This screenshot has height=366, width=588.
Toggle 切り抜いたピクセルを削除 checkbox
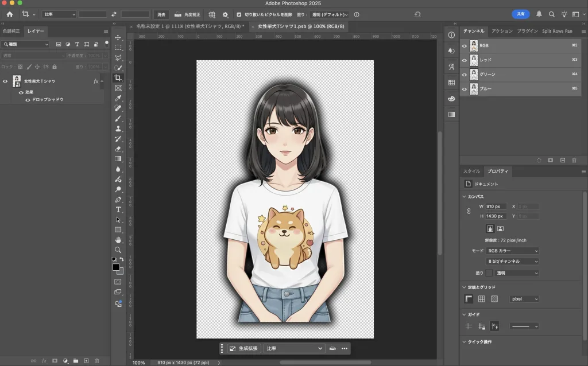tap(240, 14)
